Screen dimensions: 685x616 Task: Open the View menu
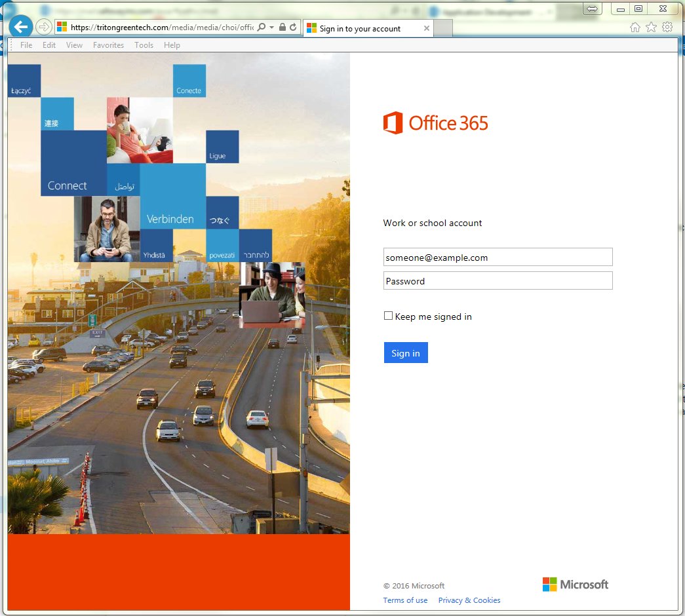click(x=74, y=45)
